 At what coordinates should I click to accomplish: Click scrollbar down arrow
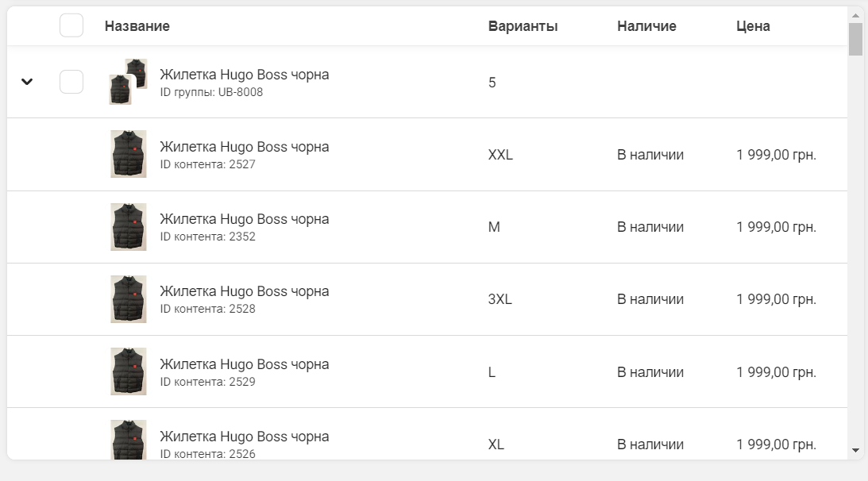(x=856, y=451)
